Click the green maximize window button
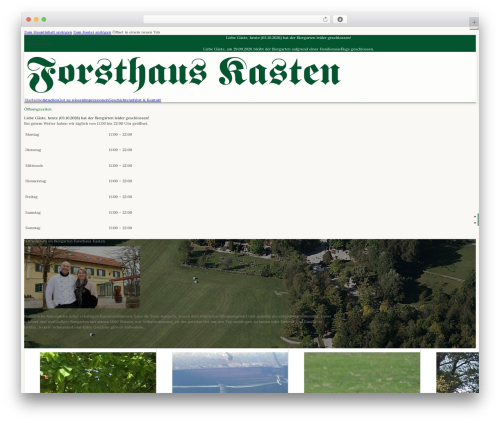Image resolution: width=500 pixels, height=423 pixels. pyautogui.click(x=44, y=20)
